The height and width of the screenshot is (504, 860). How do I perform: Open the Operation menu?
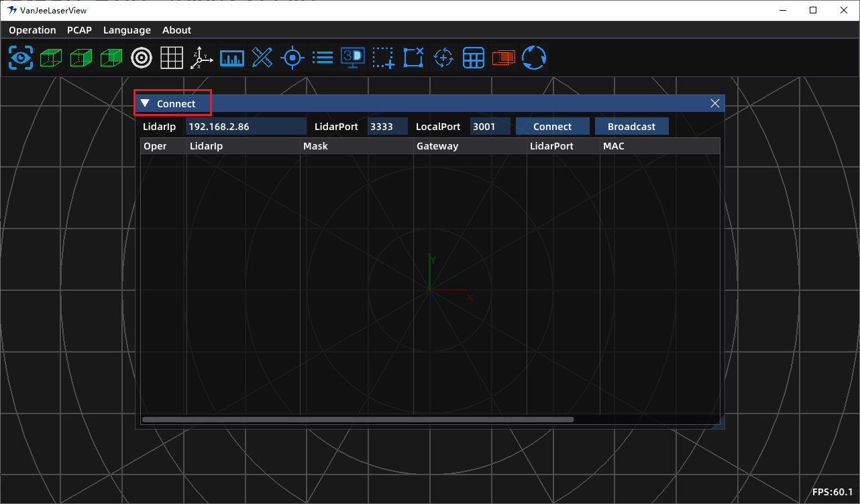tap(32, 30)
